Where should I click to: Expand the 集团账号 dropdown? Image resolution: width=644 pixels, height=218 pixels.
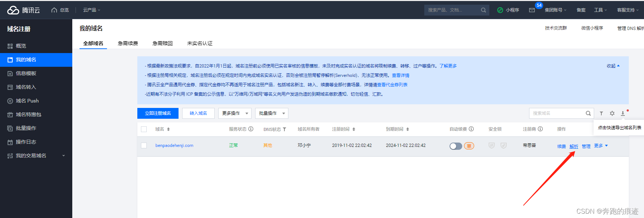556,10
